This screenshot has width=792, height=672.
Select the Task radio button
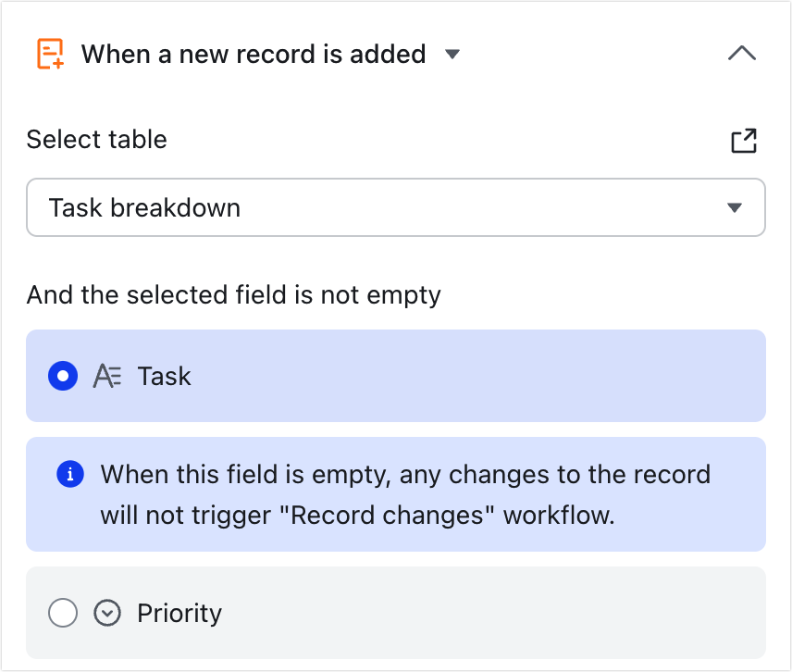pyautogui.click(x=63, y=376)
